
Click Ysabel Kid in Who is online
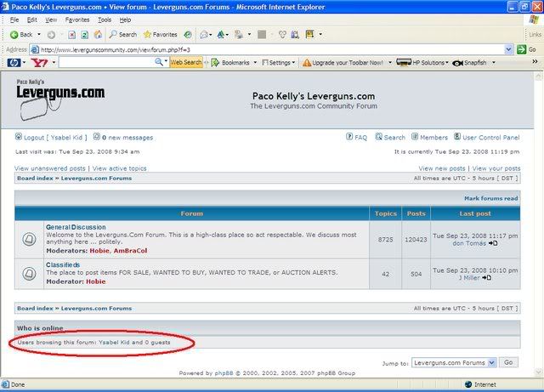114,343
